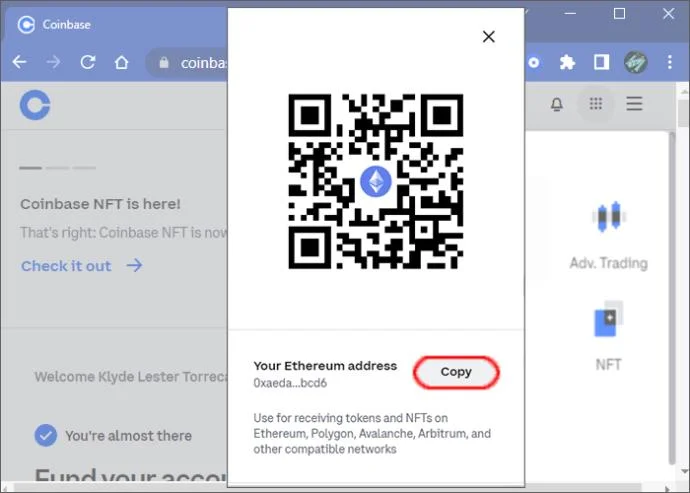Click the You're almost there checkmark

tap(46, 435)
